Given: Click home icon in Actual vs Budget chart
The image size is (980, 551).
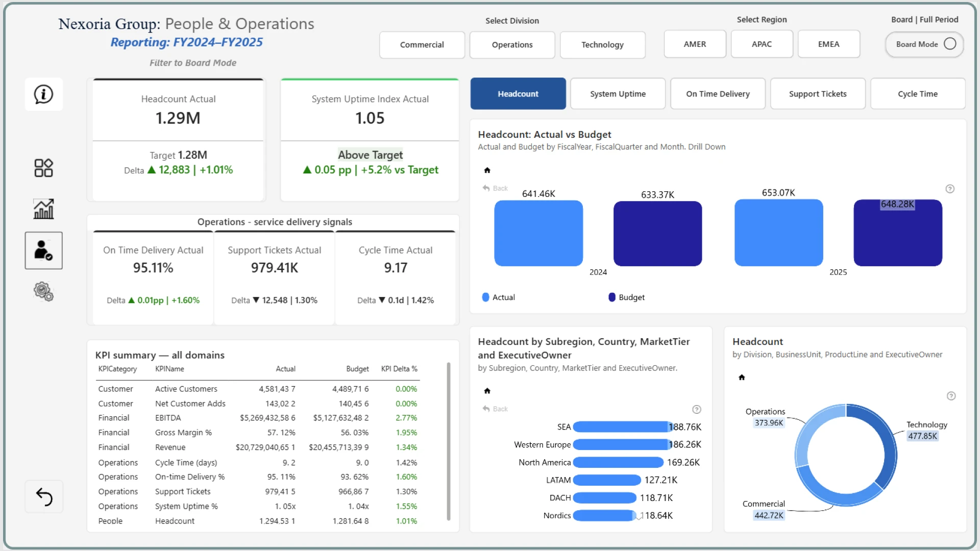Looking at the screenshot, I should pos(487,170).
